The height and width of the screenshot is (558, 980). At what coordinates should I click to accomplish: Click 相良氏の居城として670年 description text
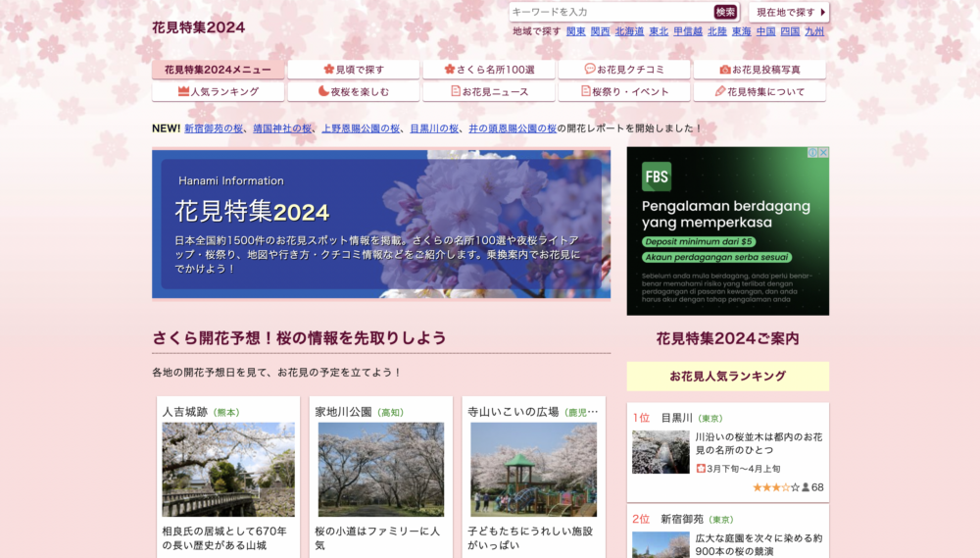tap(224, 538)
